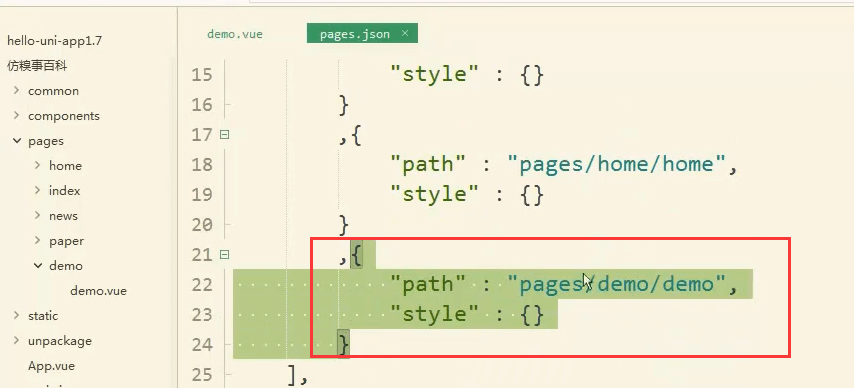Collapse the pages folder chevron
Screen dimensions: 854x388
coord(17,141)
